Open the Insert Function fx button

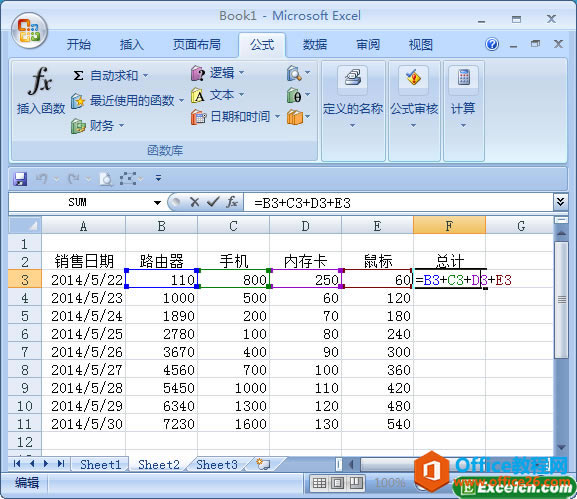pos(40,91)
